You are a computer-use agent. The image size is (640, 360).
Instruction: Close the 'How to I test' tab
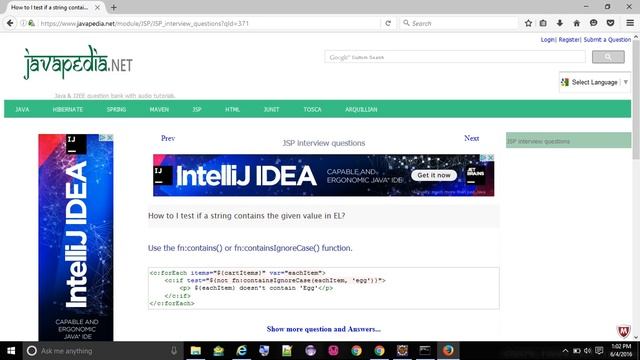point(97,7)
